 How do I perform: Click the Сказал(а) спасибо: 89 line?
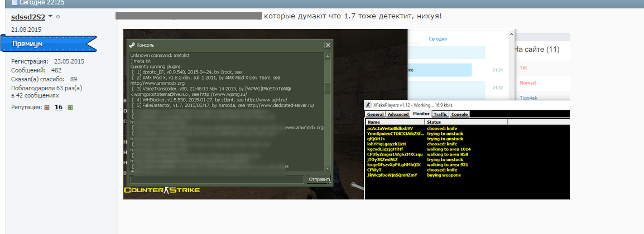[44, 79]
